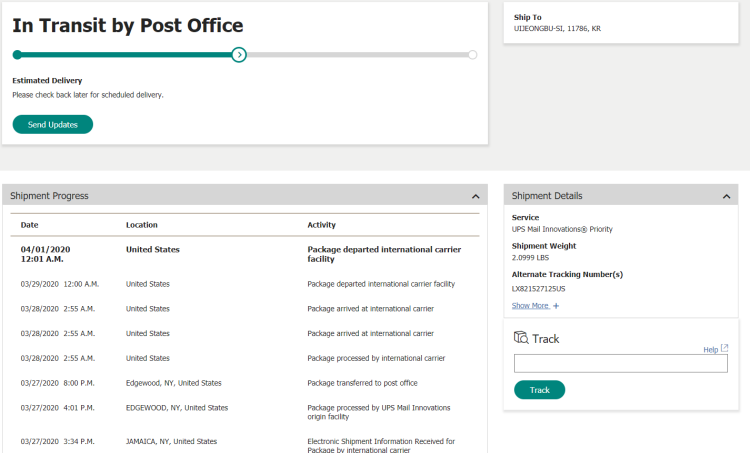Click the Send Updates button
The image size is (750, 453).
(x=53, y=124)
